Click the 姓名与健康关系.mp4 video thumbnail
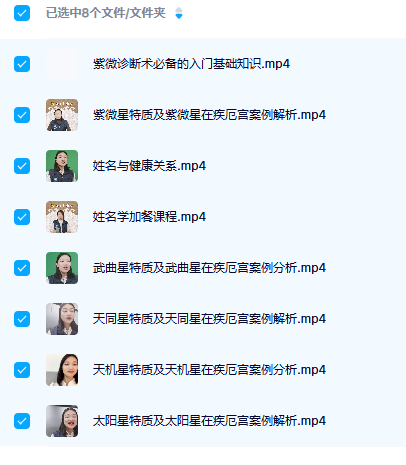The image size is (406, 465). [x=62, y=166]
